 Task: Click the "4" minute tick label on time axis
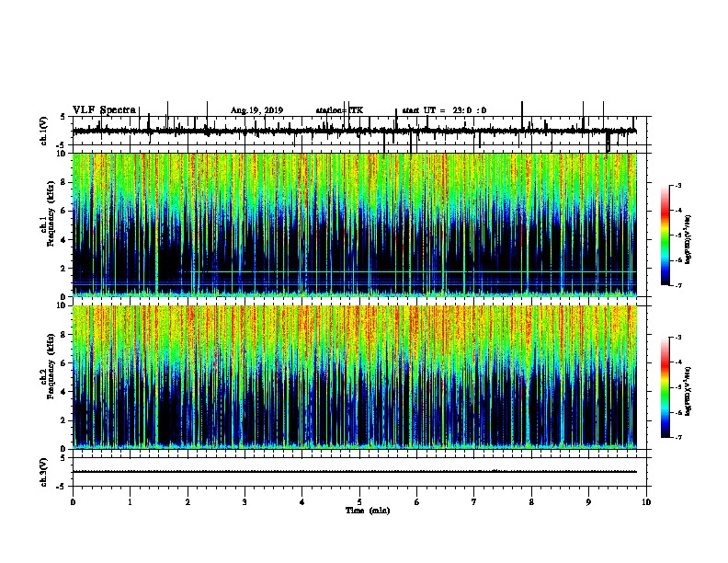pyautogui.click(x=302, y=502)
